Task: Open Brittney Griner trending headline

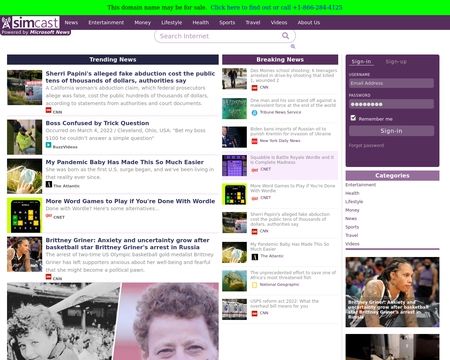Action: [128, 244]
